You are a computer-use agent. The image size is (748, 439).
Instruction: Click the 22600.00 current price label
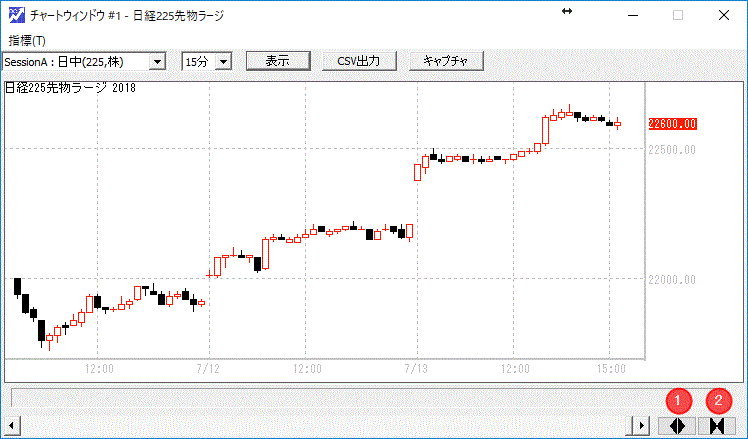click(673, 124)
